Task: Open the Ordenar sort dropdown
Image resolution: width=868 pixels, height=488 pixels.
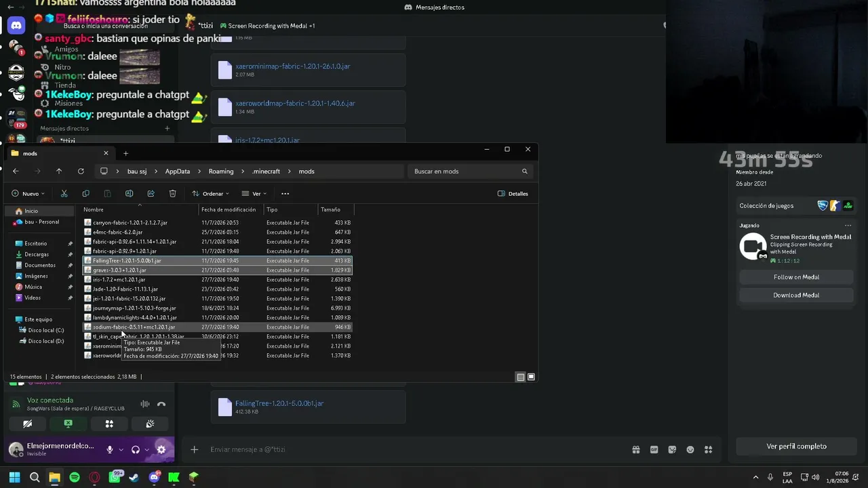Action: [x=211, y=193]
